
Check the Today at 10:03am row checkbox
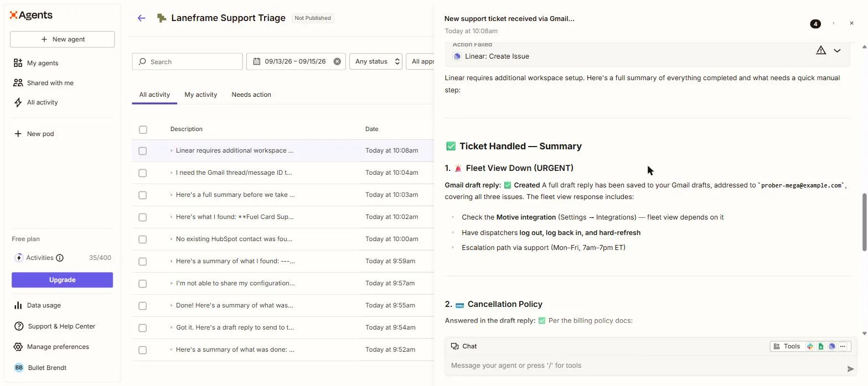[x=143, y=195]
